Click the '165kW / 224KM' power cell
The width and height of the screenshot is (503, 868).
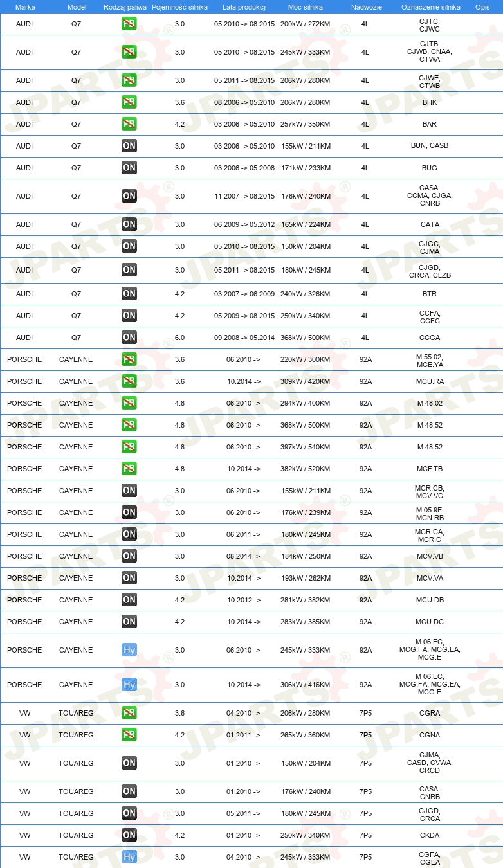(x=306, y=224)
